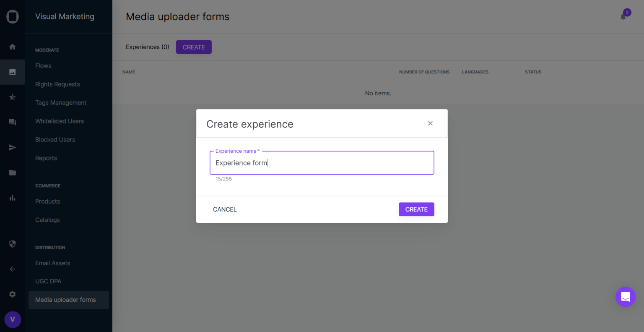Click the half-star reviews icon
This screenshot has width=644, height=332.
13,97
